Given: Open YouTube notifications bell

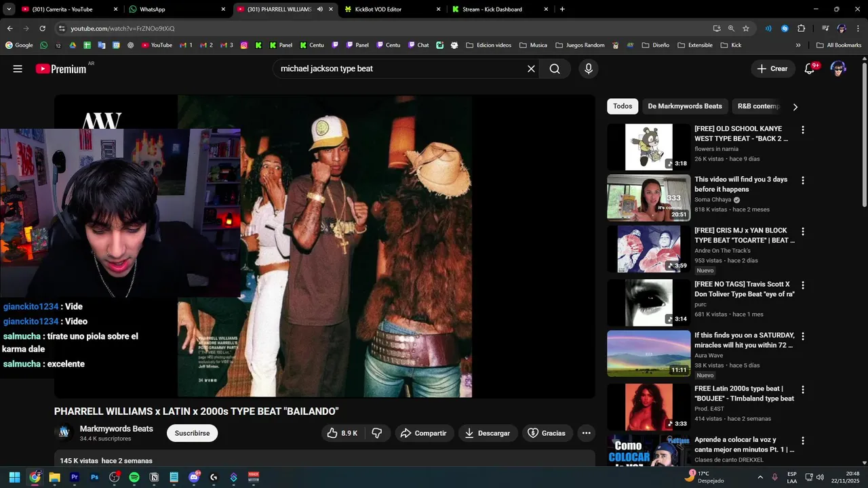Looking at the screenshot, I should (809, 68).
